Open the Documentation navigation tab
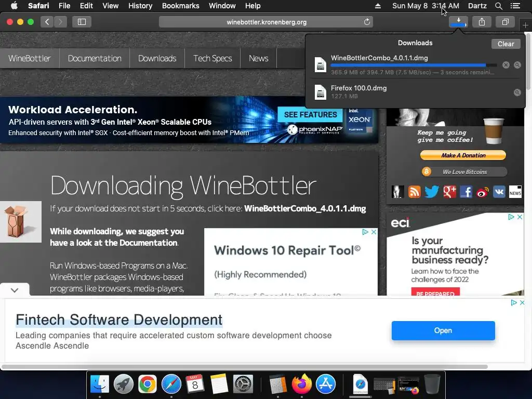The height and width of the screenshot is (399, 532). pyautogui.click(x=95, y=58)
